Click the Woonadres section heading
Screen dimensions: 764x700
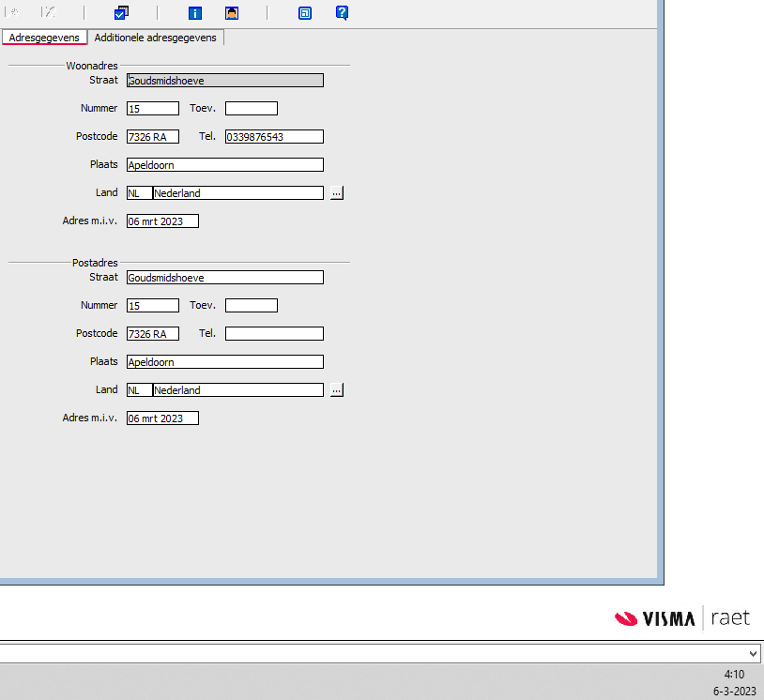[92, 66]
